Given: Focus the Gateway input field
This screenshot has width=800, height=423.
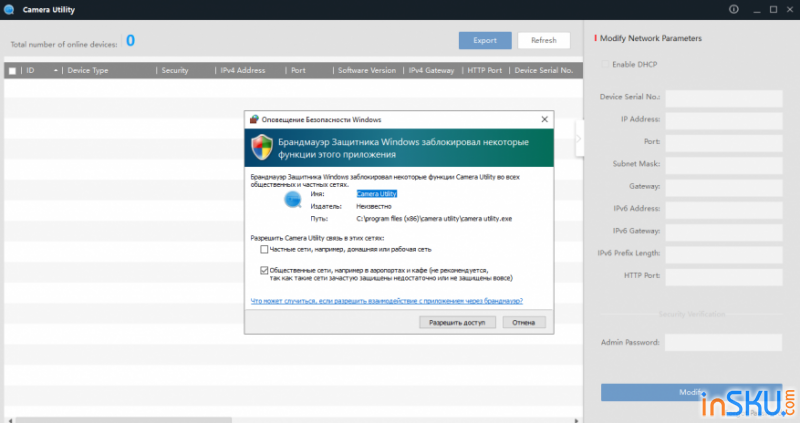Looking at the screenshot, I should pos(723,188).
